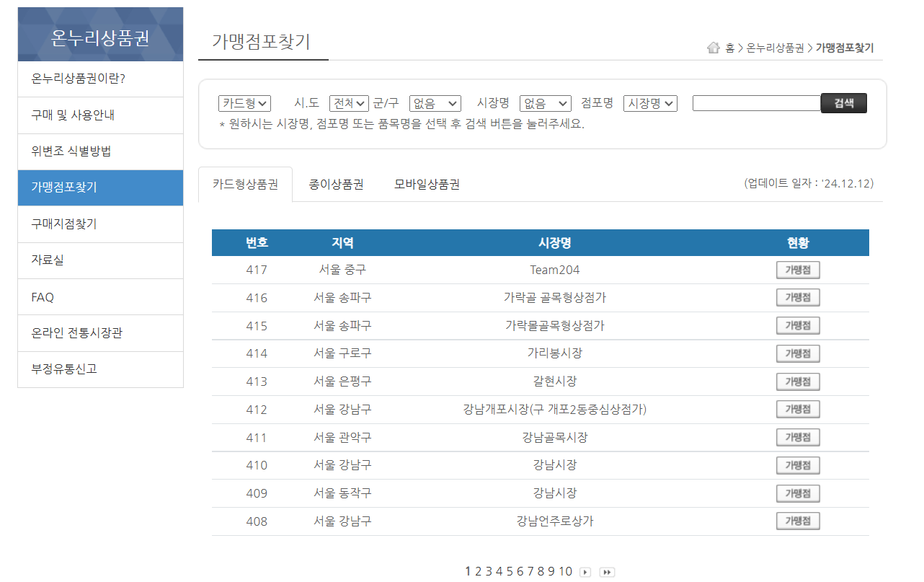The width and height of the screenshot is (924, 582).
Task: Click the 온누리상품권 breadcrumb link
Action: tap(776, 48)
